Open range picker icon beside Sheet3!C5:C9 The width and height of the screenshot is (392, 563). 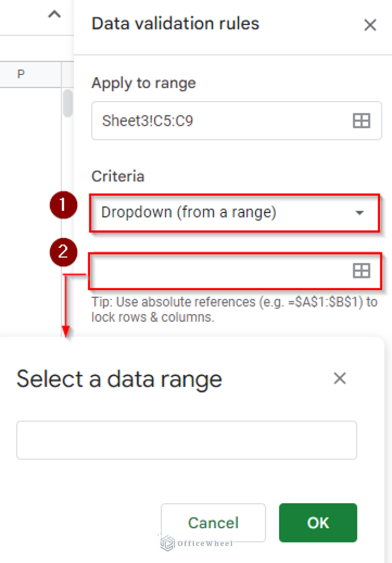(361, 121)
